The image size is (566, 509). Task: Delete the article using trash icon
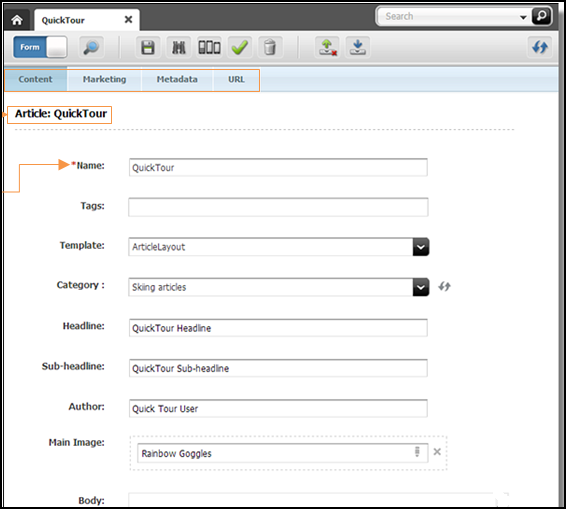[x=270, y=47]
